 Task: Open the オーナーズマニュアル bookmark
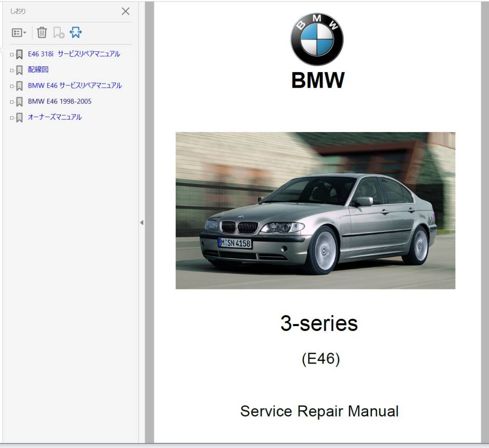(55, 117)
